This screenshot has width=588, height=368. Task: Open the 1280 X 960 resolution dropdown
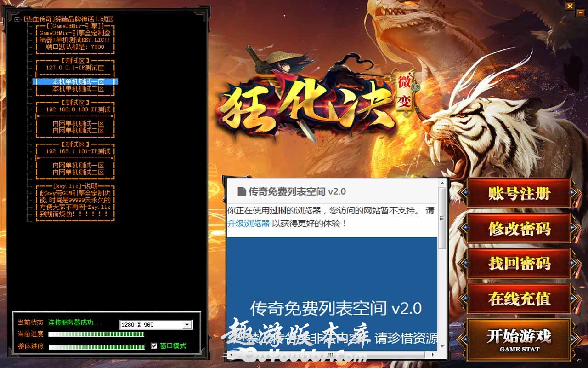click(187, 325)
